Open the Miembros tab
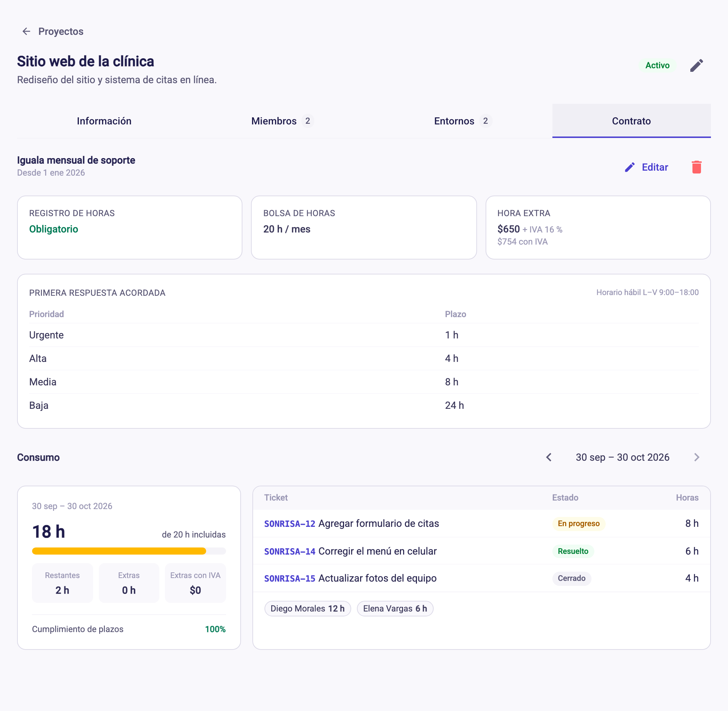Screen dimensions: 728x711 click(x=283, y=121)
